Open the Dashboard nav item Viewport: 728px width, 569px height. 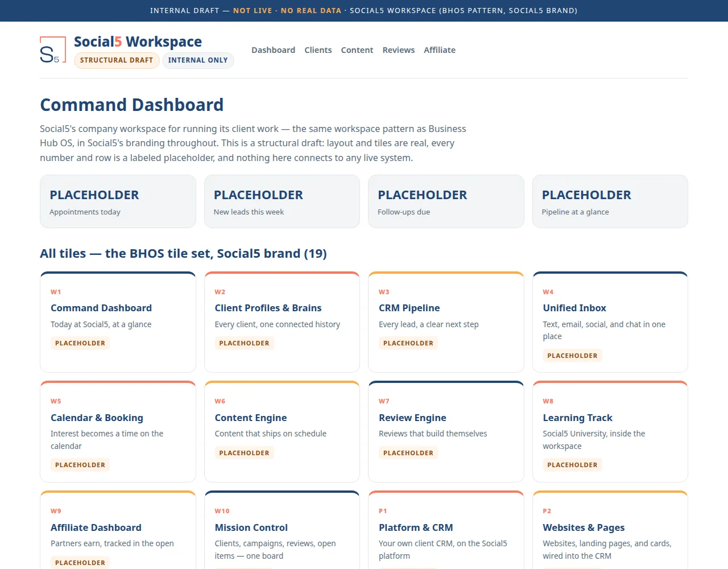point(273,50)
